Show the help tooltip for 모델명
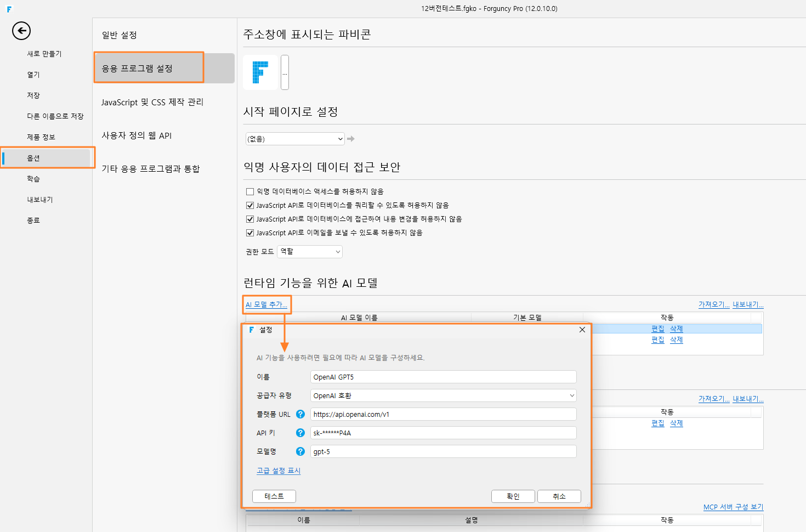This screenshot has height=532, width=806. pos(300,451)
